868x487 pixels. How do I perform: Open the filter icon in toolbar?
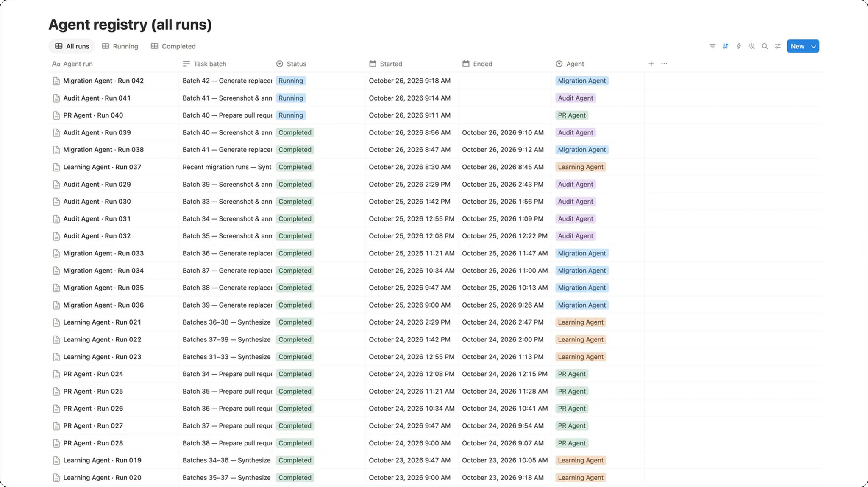(712, 46)
